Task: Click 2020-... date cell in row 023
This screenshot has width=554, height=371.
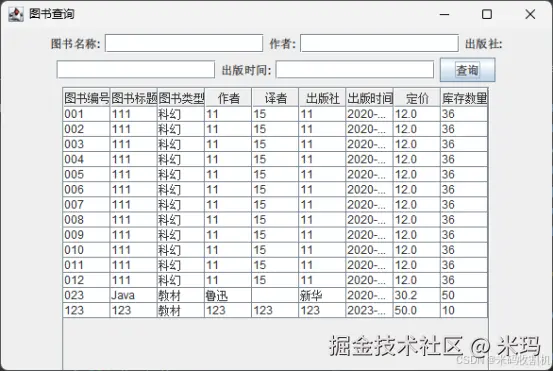Action: pos(370,295)
